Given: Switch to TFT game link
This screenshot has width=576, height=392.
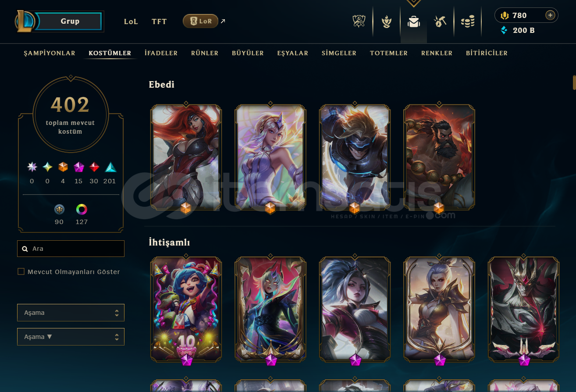Looking at the screenshot, I should [159, 21].
